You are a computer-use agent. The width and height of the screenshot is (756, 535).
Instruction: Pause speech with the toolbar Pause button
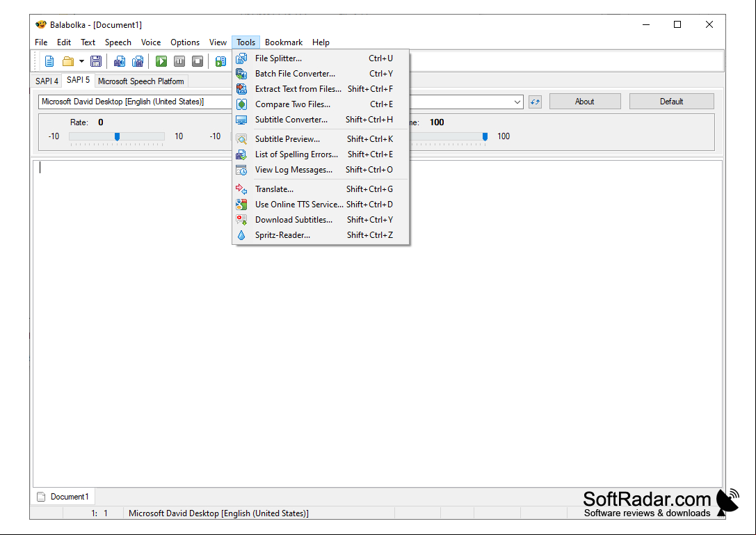(179, 61)
